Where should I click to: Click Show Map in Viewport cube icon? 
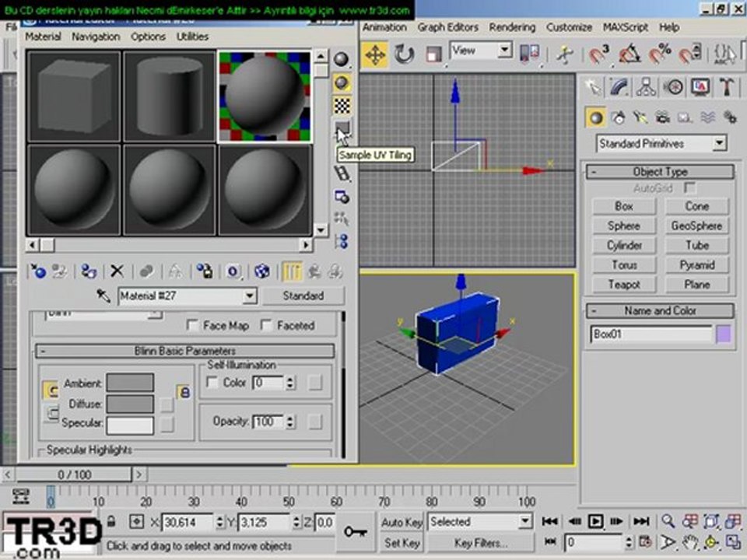[x=261, y=271]
